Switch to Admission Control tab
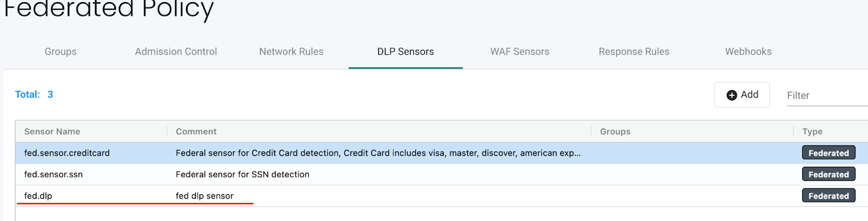 pyautogui.click(x=176, y=52)
